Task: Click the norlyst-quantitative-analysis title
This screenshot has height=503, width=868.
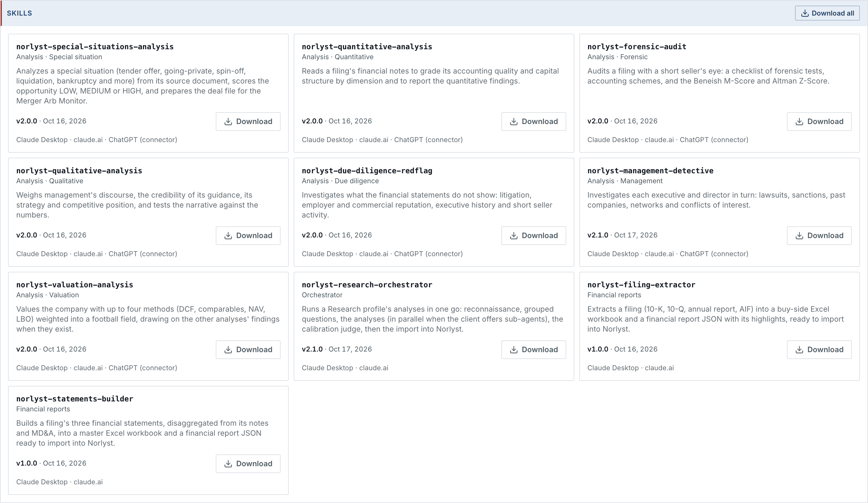Action: [367, 46]
